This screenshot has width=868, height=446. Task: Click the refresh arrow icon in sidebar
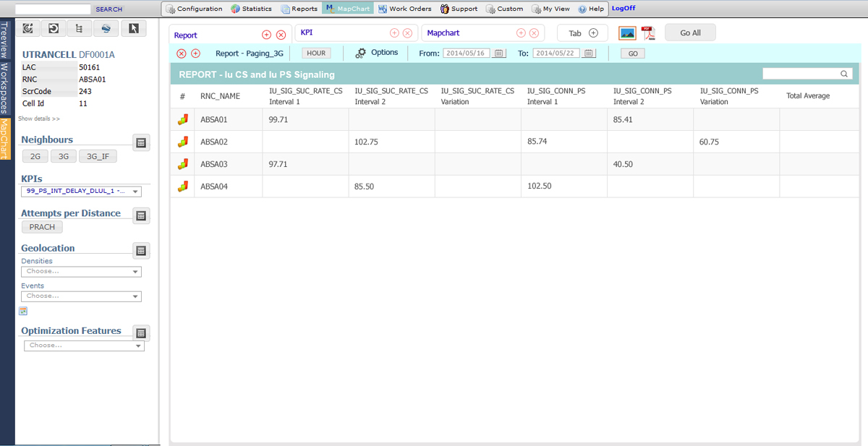54,28
